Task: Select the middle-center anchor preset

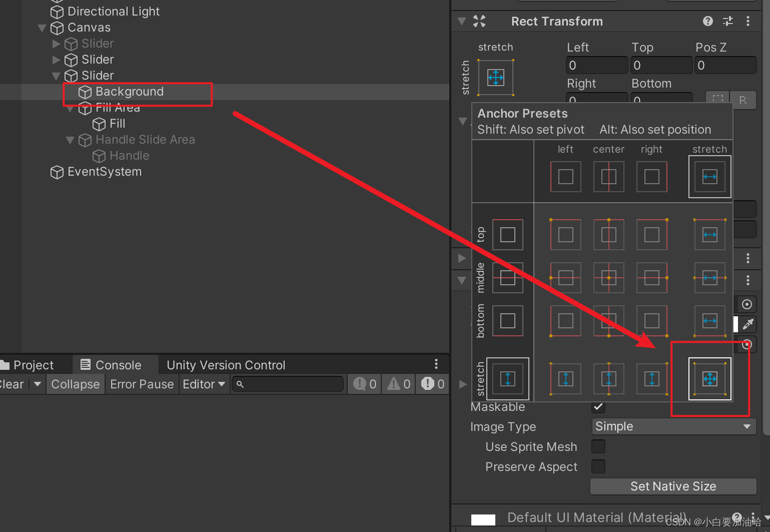Action: (x=609, y=278)
